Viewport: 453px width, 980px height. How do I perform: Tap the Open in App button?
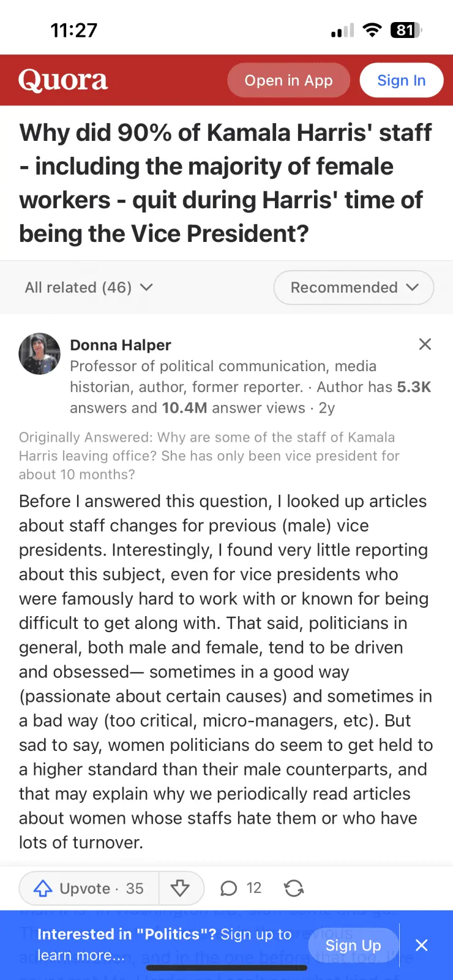click(288, 80)
